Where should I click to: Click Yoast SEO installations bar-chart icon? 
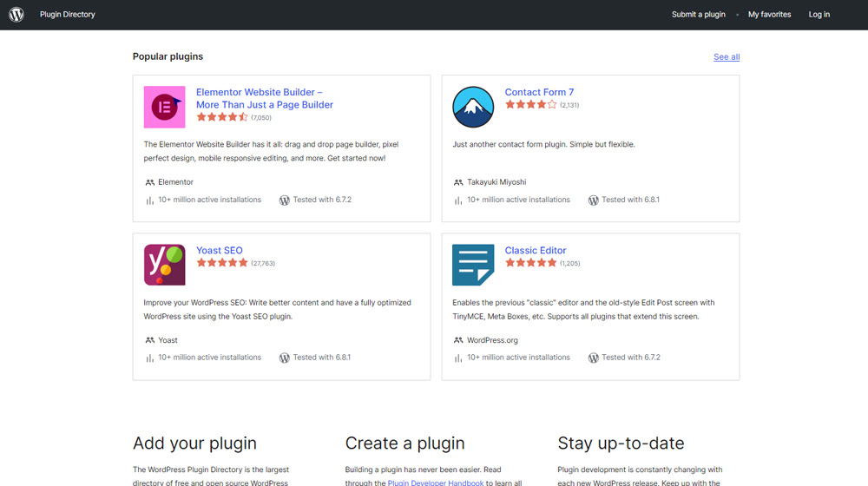pyautogui.click(x=149, y=358)
